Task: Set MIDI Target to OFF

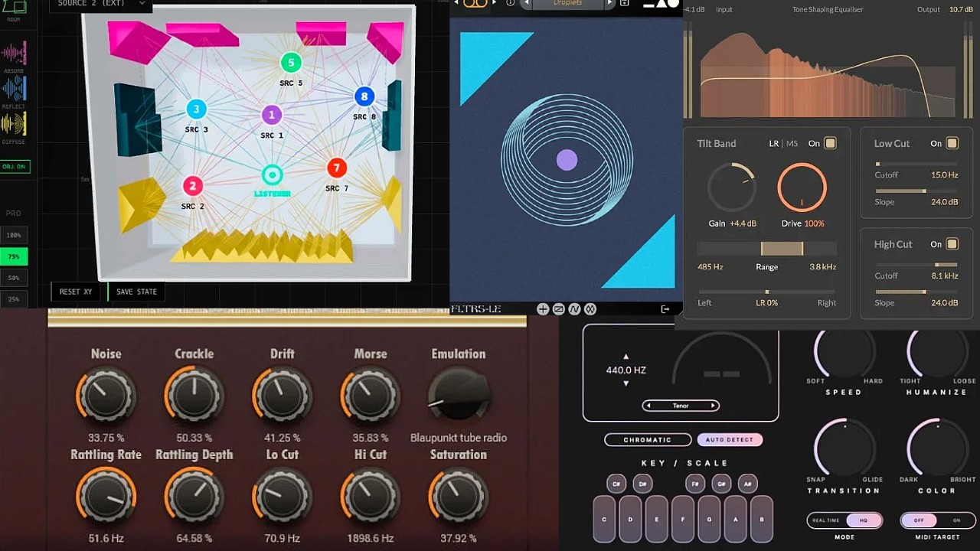Action: point(920,520)
